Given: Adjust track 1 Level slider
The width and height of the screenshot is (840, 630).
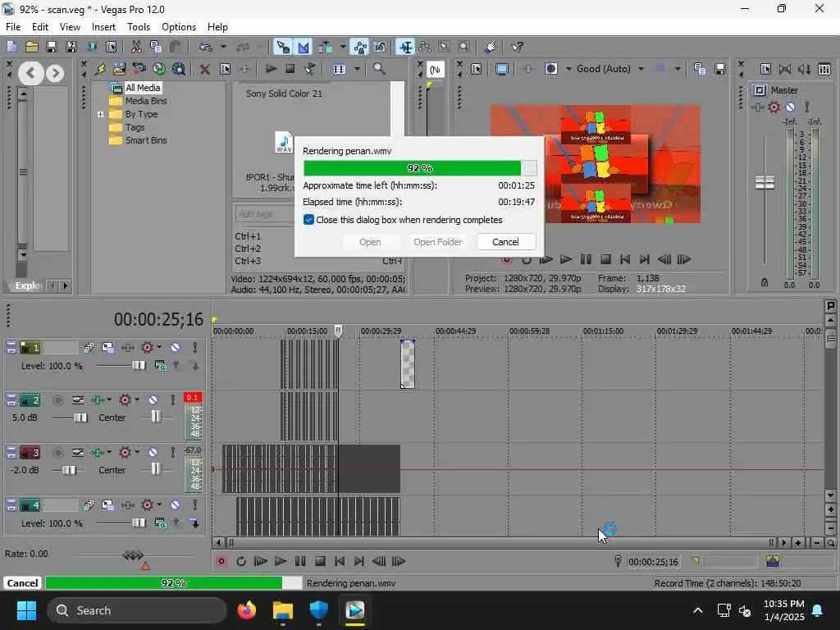Looking at the screenshot, I should 139,365.
